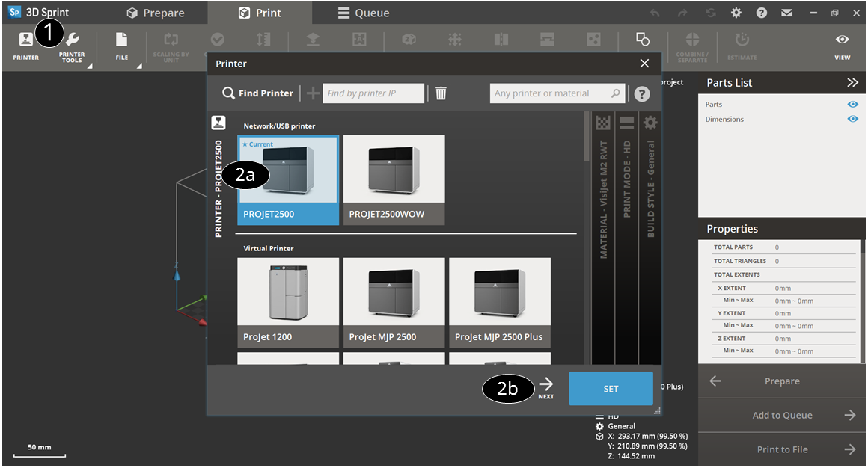Open help in the Printer dialog
868x468 pixels.
641,93
